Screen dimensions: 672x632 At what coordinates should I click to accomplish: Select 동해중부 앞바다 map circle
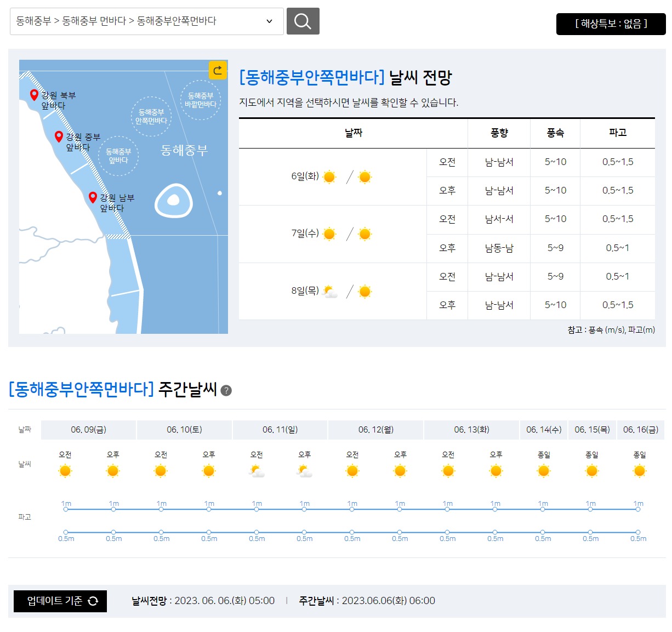[x=118, y=156]
